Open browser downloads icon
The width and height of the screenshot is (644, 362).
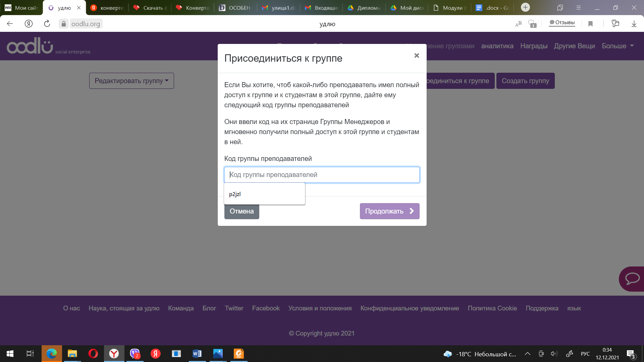click(634, 24)
